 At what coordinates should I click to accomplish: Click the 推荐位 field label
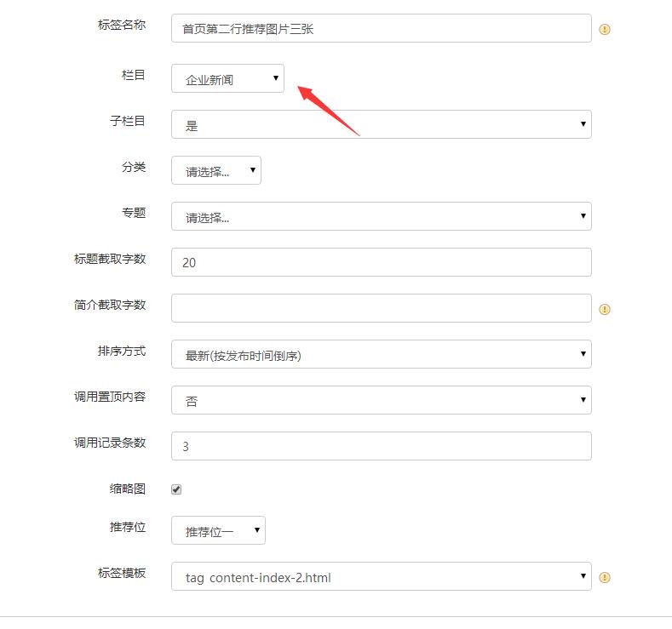(127, 527)
